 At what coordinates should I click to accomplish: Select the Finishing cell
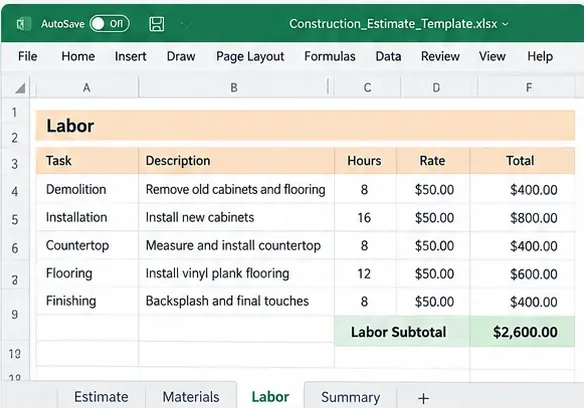click(x=87, y=301)
